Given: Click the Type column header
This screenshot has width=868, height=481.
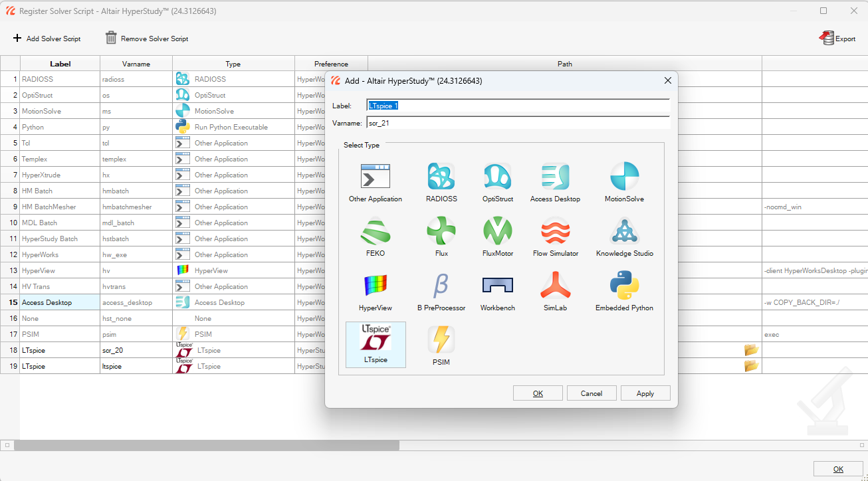Looking at the screenshot, I should (233, 64).
